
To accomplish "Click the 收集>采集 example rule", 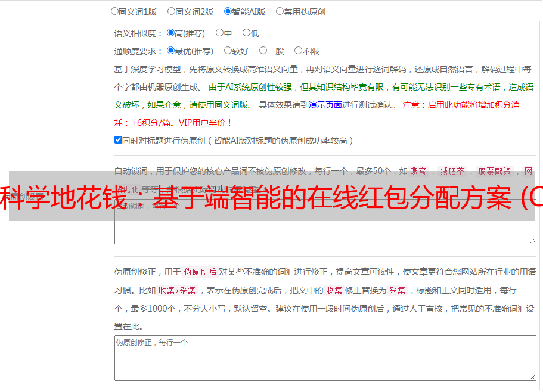I will click(177, 290).
